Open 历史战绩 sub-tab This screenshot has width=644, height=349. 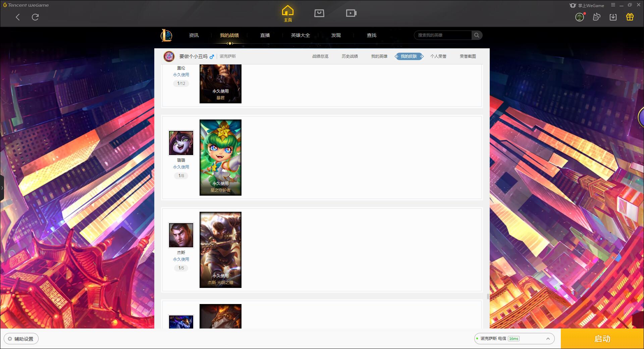point(350,56)
